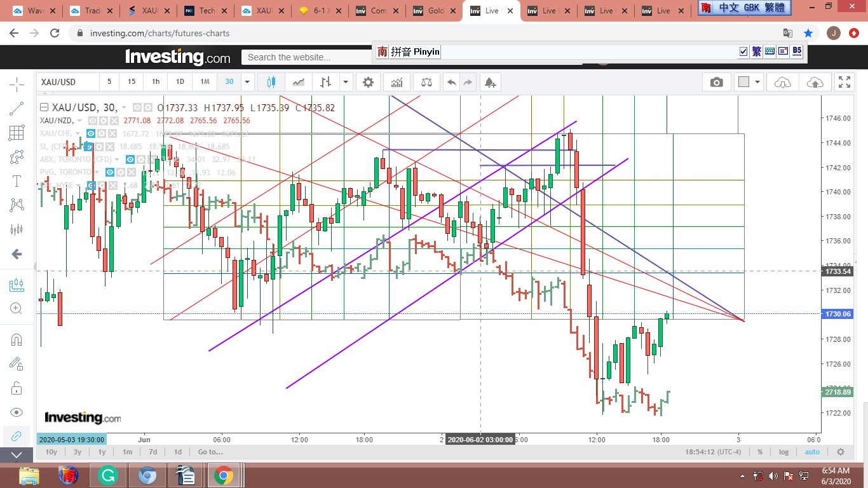The width and height of the screenshot is (868, 488).
Task: Open the gray color swatch layout selector
Action: pyautogui.click(x=743, y=82)
